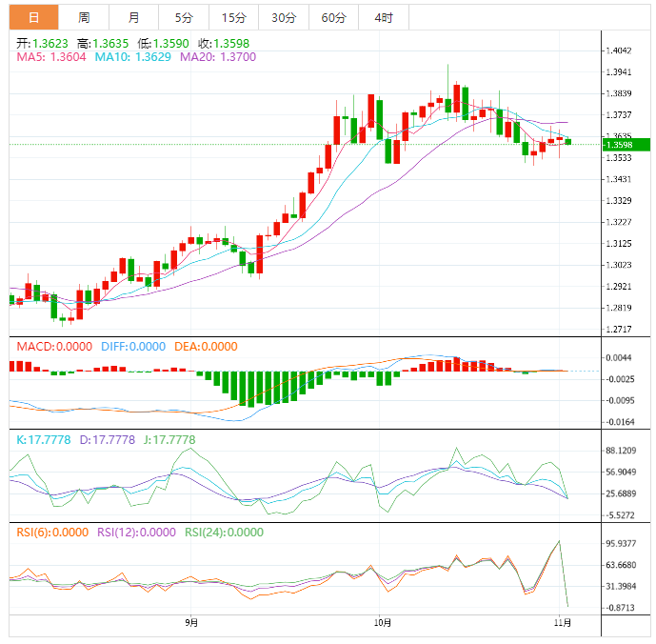Click the RSI(24):0.0000 label
Screen dimensions: 656x644
[224, 533]
